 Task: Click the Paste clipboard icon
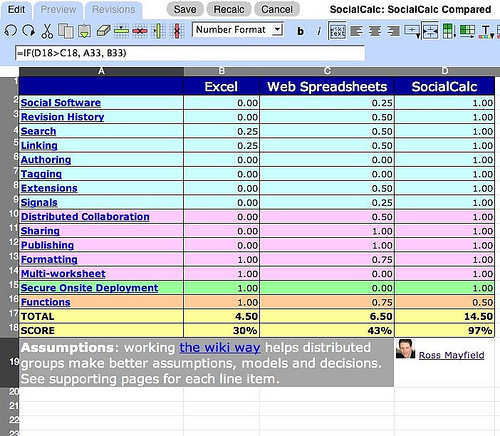pos(84,31)
